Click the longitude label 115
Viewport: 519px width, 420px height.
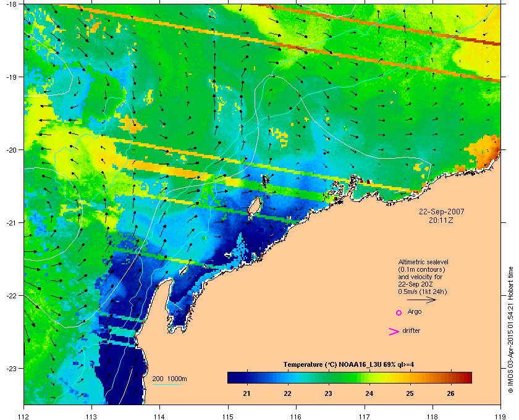[x=228, y=417]
